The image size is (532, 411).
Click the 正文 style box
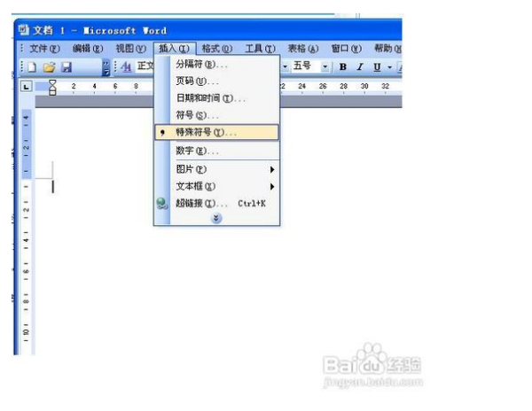coord(145,66)
